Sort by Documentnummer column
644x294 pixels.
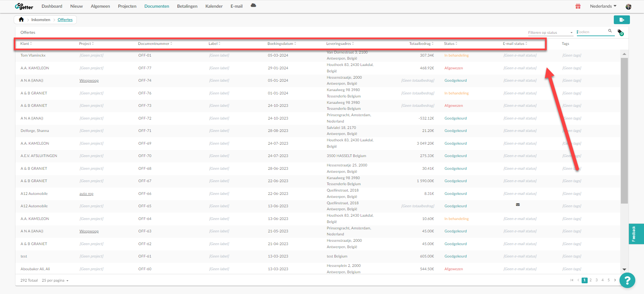[155, 44]
